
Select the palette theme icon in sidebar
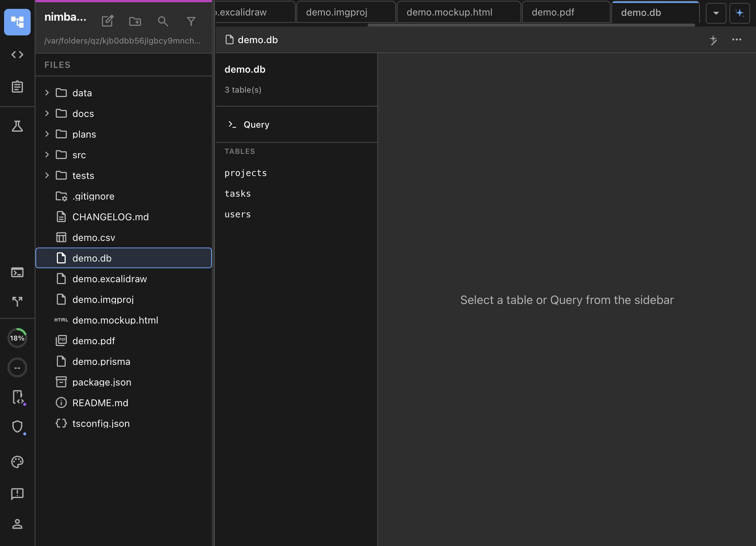click(x=17, y=462)
